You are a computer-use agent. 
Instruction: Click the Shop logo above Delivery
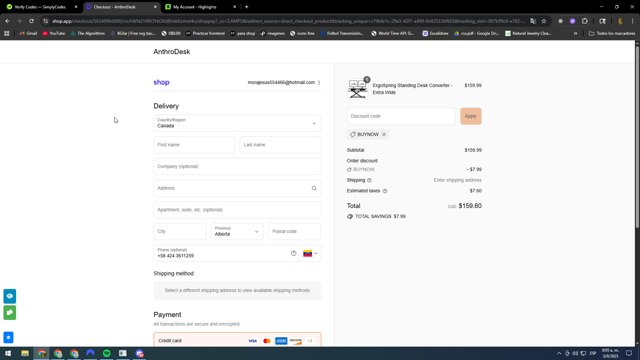tap(161, 82)
